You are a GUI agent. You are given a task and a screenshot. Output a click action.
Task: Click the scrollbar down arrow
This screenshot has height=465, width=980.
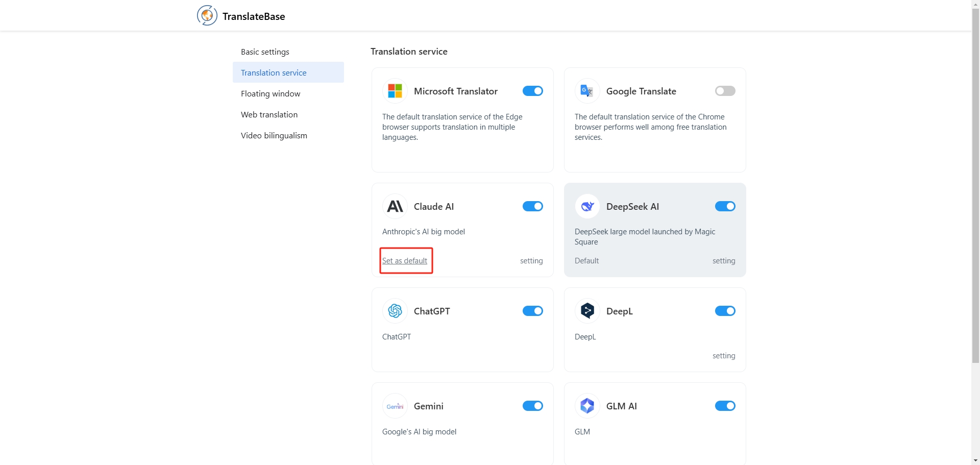[x=975, y=461]
